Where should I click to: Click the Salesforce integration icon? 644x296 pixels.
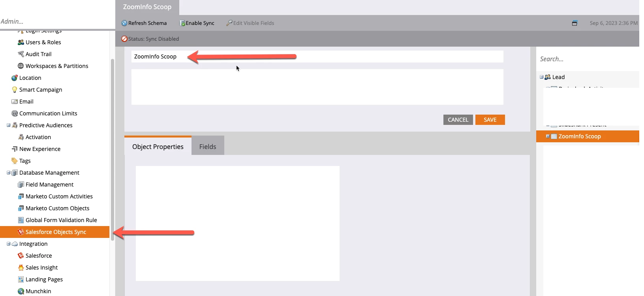pyautogui.click(x=21, y=256)
